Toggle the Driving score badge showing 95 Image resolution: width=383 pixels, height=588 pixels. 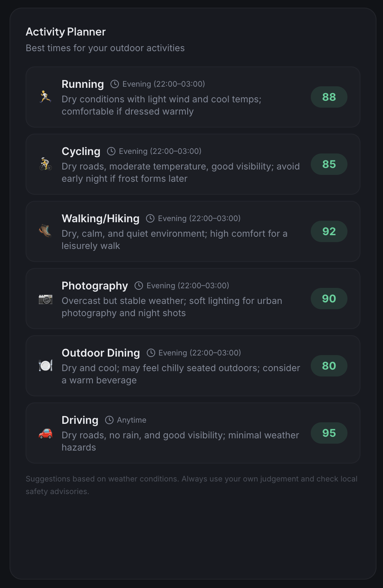pyautogui.click(x=329, y=433)
